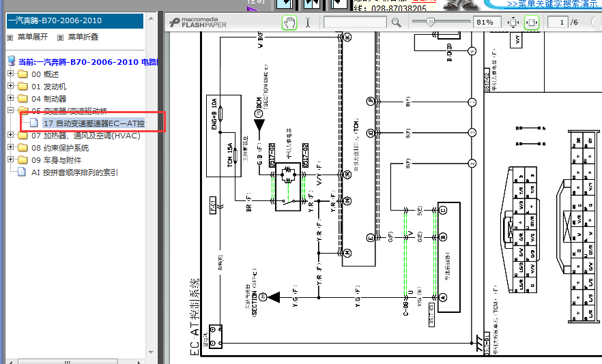The image size is (602, 364).
Task: Open AI 按拼音顺序排列的索引 document
Action: [x=74, y=172]
